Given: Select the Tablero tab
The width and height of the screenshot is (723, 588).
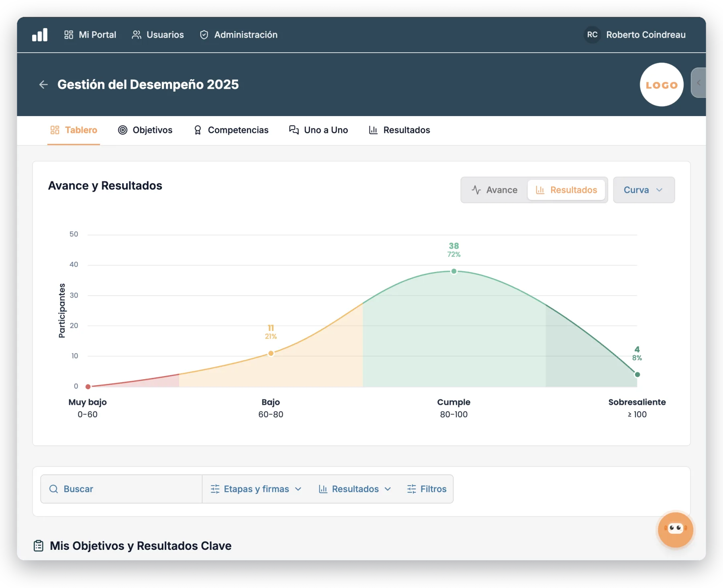Looking at the screenshot, I should pyautogui.click(x=74, y=130).
